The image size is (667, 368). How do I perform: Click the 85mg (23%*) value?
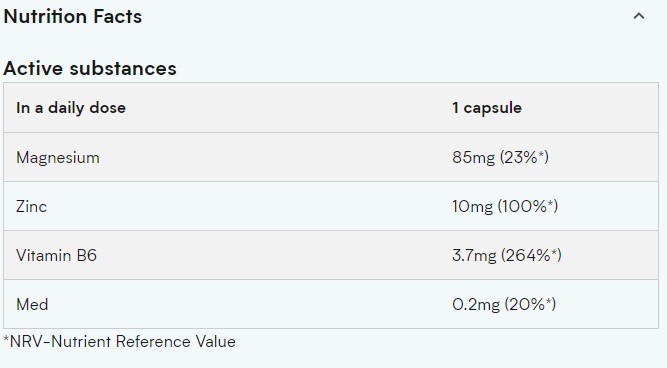point(500,157)
